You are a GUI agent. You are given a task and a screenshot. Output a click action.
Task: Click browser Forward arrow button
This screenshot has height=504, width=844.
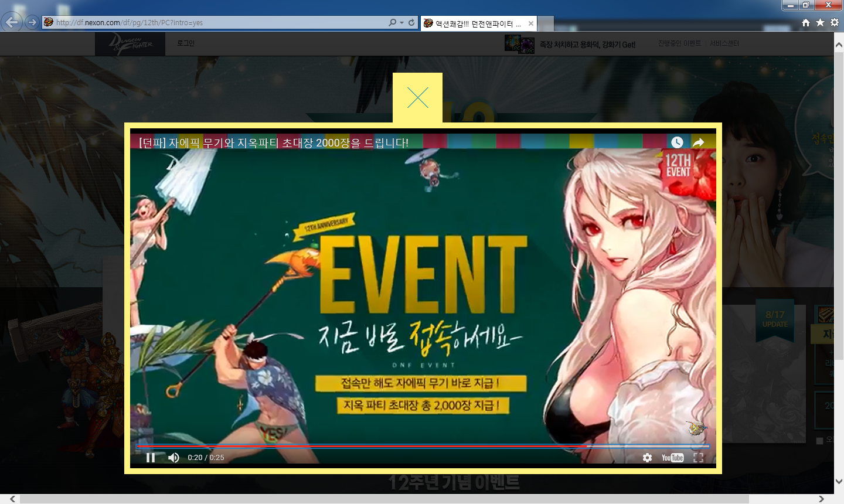(x=32, y=22)
